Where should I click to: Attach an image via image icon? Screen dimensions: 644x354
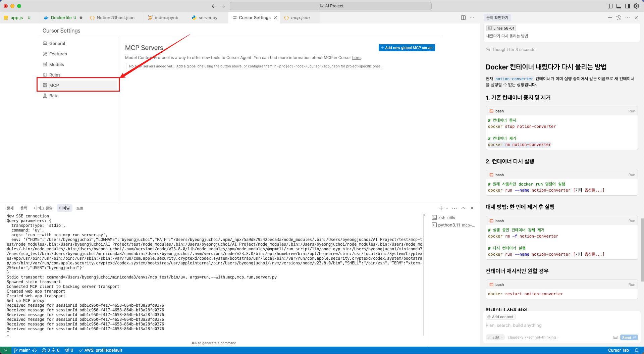coord(615,338)
